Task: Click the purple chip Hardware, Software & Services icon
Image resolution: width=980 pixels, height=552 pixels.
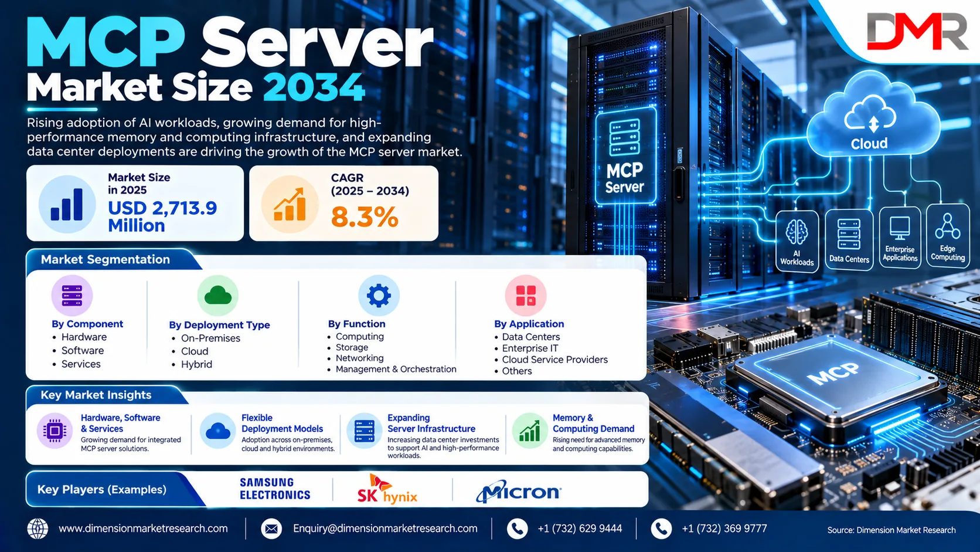Action: 55,431
